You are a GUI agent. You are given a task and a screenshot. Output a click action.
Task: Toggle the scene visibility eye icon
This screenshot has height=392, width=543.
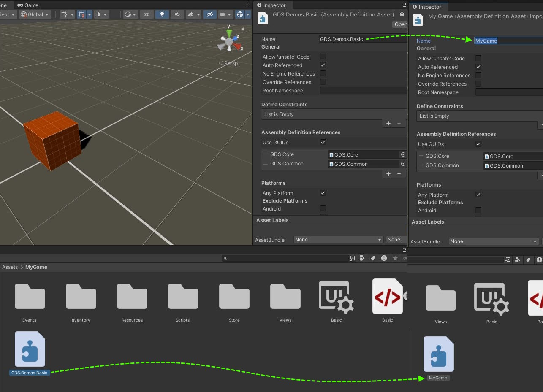(x=209, y=14)
